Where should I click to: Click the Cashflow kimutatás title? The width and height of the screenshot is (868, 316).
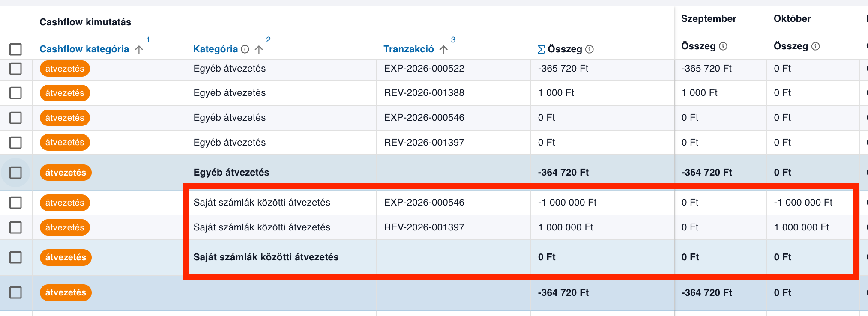point(85,22)
